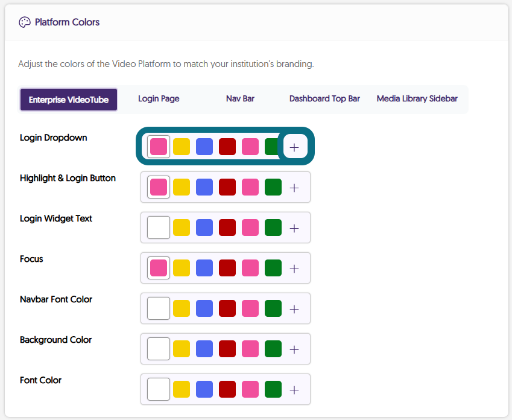This screenshot has width=512, height=420.
Task: Choose green as the Background Color
Action: (x=273, y=349)
